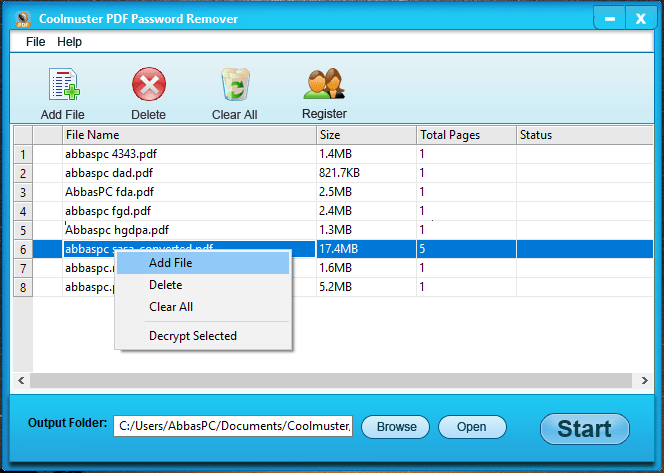
Task: Click the 1.3MB size cell
Action: coord(366,230)
